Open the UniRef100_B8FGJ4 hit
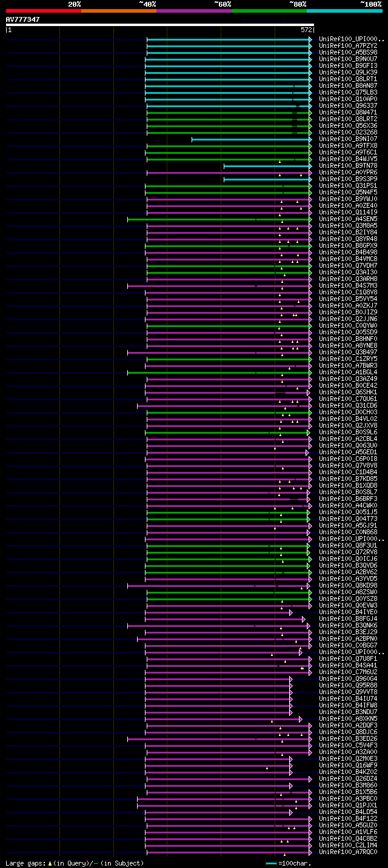The height and width of the screenshot is (868, 388). pos(348,619)
